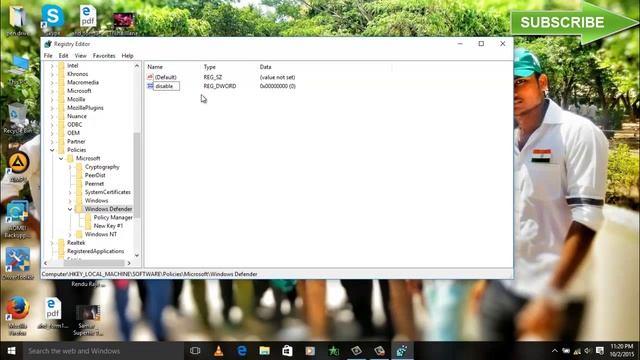Click the 0x00000000 (0) data cell
640x360 pixels.
(x=278, y=86)
